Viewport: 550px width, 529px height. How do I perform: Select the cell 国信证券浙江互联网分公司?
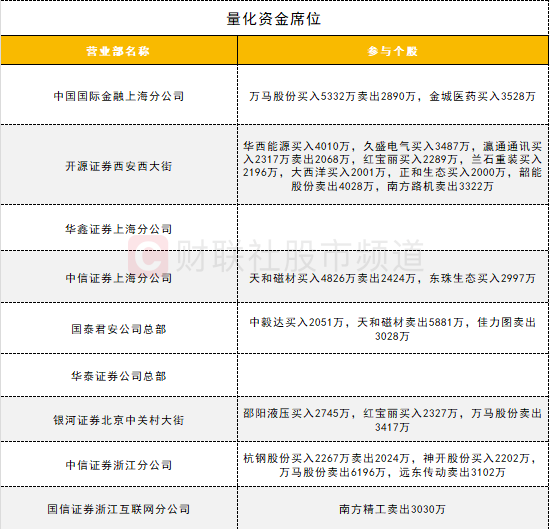pyautogui.click(x=119, y=509)
